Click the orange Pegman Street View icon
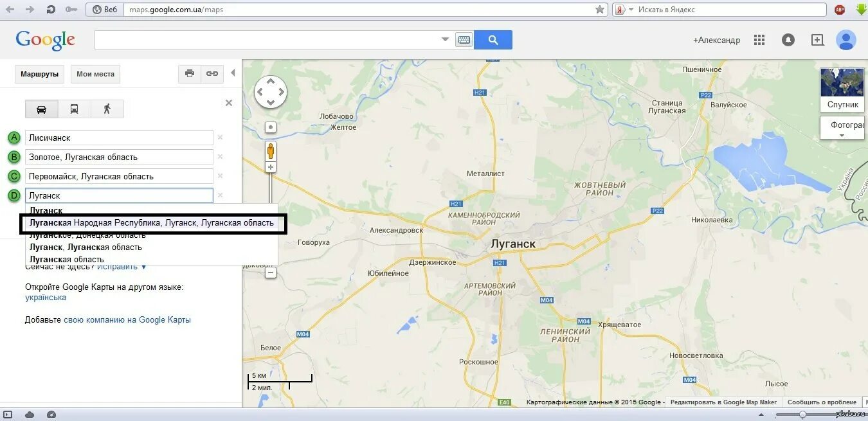Viewport: 868px width, 421px height. 271,151
